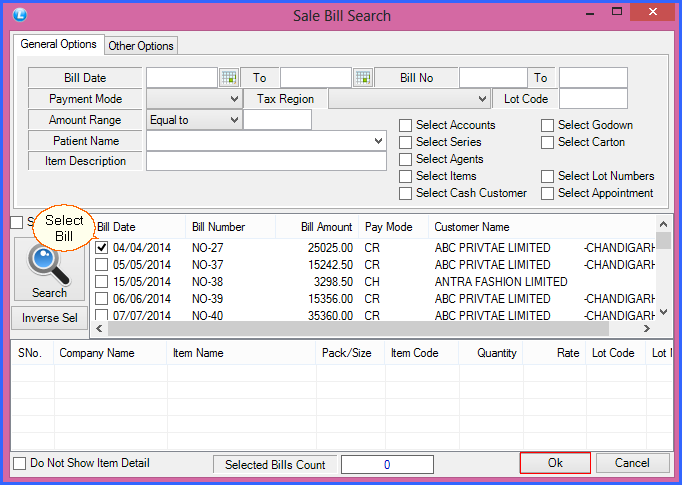Click the Bill Date To input field

[x=316, y=78]
